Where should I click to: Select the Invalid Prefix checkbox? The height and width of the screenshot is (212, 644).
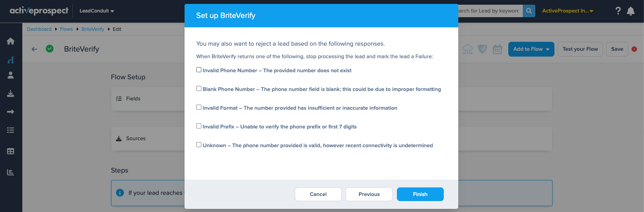(x=199, y=126)
